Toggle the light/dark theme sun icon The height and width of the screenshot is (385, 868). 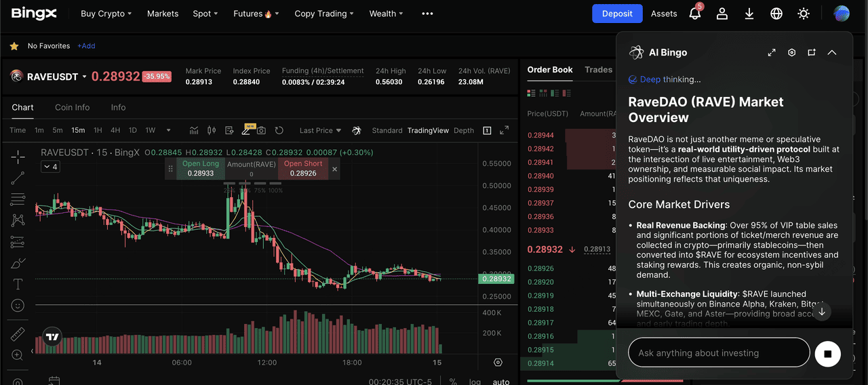point(804,14)
